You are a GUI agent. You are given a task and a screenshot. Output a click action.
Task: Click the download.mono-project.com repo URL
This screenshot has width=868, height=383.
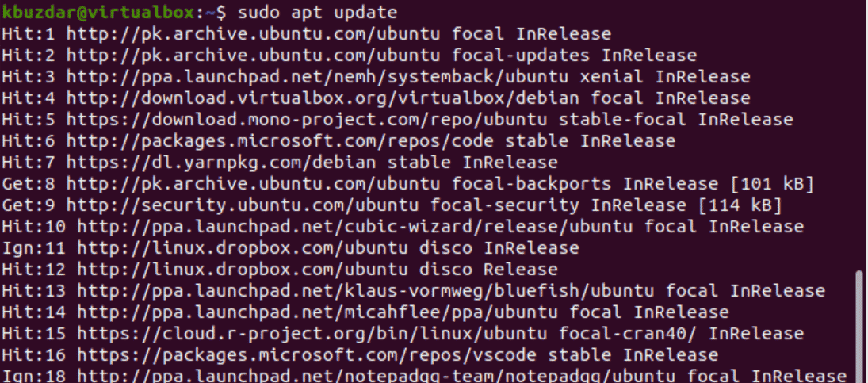coord(307,120)
